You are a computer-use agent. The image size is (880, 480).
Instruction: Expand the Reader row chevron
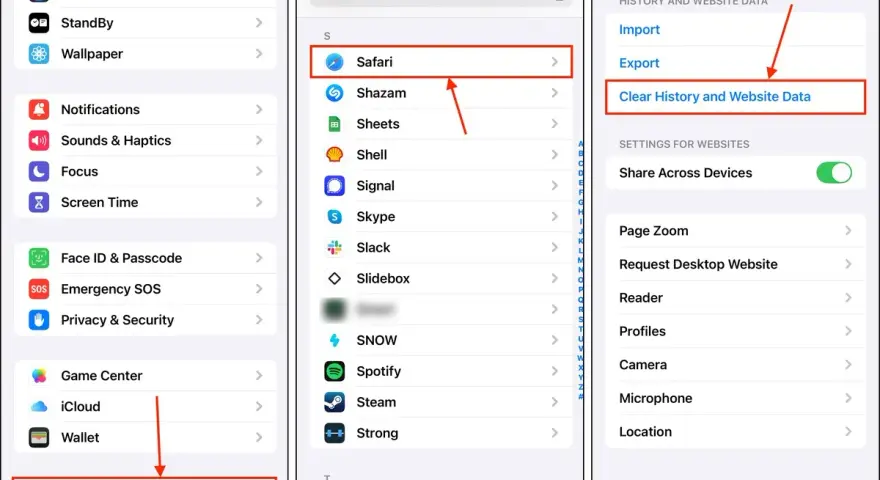tap(848, 298)
